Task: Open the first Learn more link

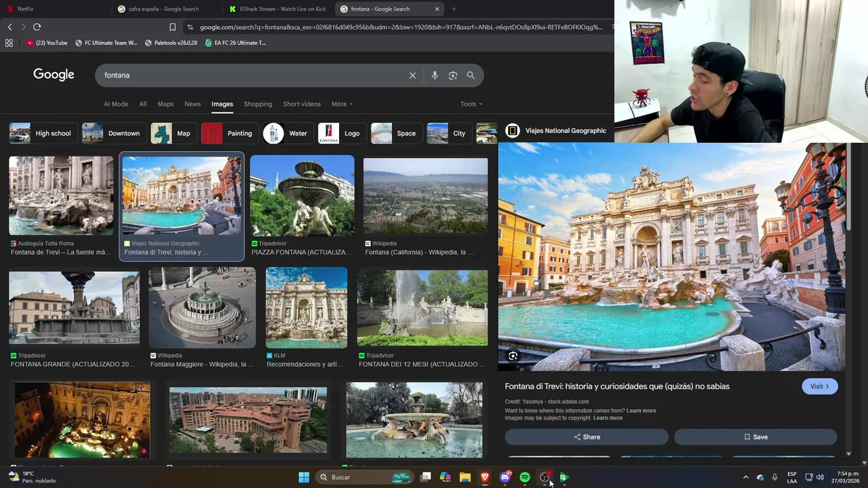Action: pyautogui.click(x=641, y=411)
